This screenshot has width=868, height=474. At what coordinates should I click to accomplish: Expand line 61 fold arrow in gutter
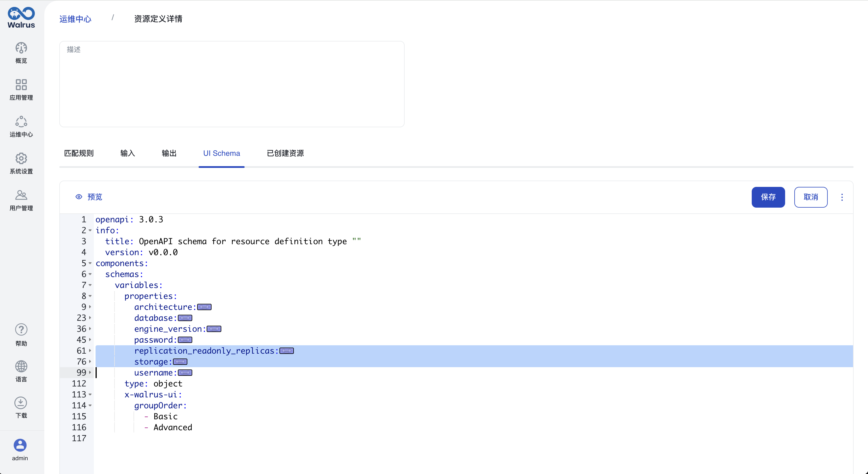point(90,351)
